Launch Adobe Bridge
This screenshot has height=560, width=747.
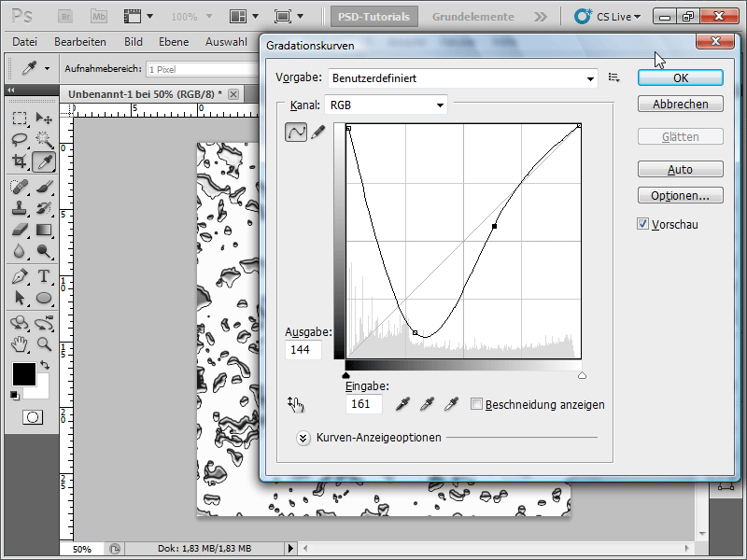click(65, 17)
